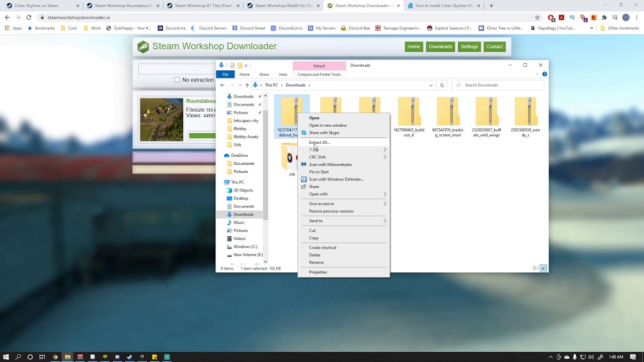
Task: Select Music in navigation pane
Action: point(238,222)
